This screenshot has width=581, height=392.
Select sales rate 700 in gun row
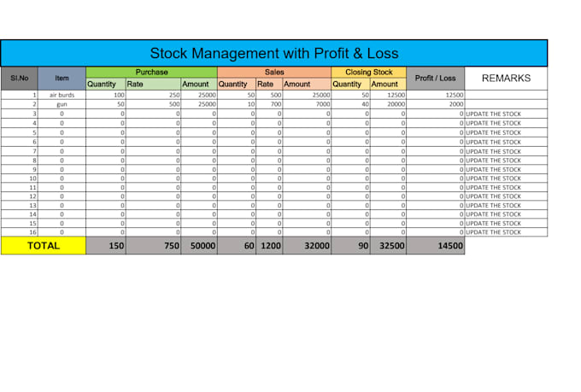click(x=269, y=104)
